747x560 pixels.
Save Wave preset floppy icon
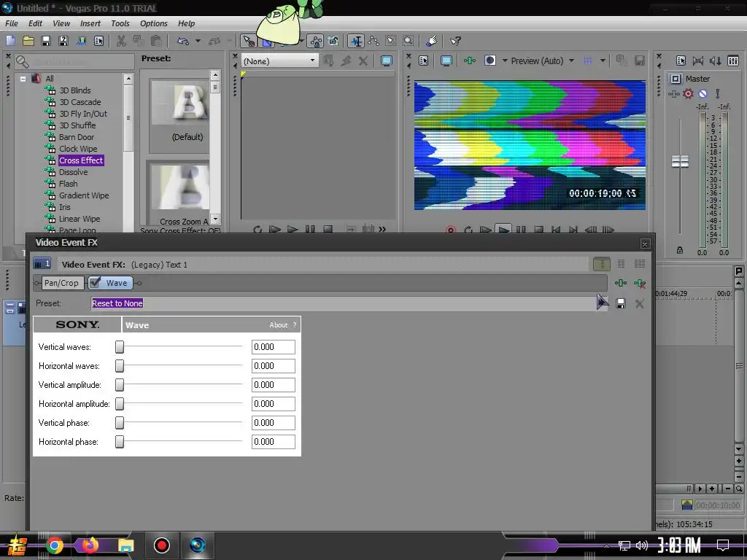620,303
